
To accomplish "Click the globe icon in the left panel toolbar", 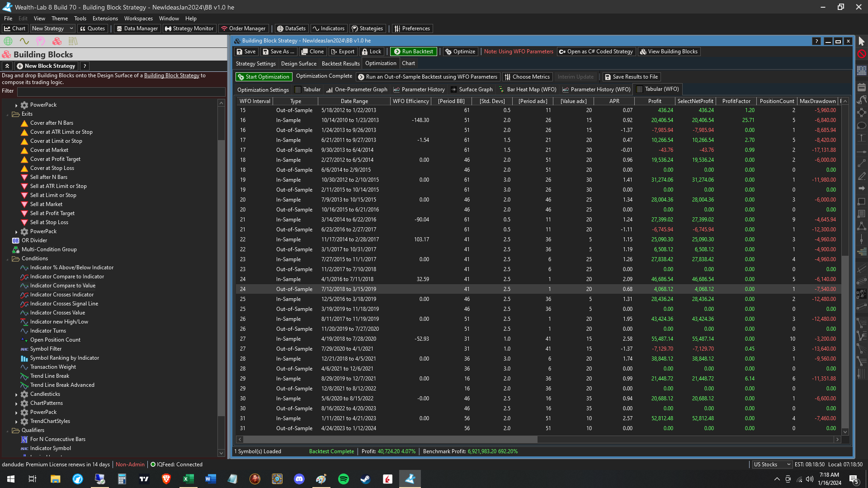I will click(8, 41).
